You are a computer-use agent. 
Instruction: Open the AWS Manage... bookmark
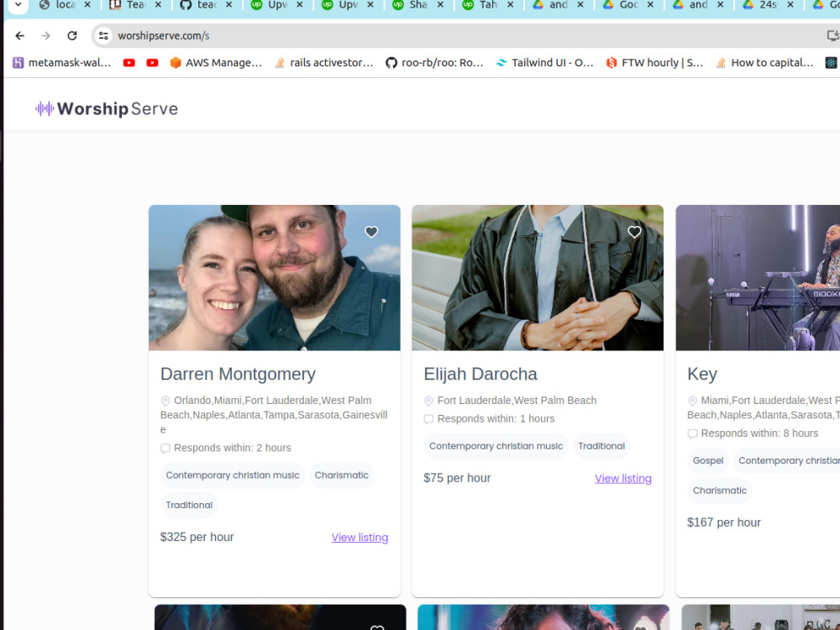point(216,63)
